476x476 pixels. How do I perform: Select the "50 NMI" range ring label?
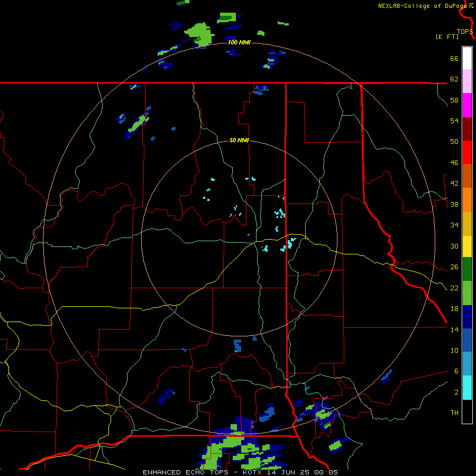click(x=239, y=140)
